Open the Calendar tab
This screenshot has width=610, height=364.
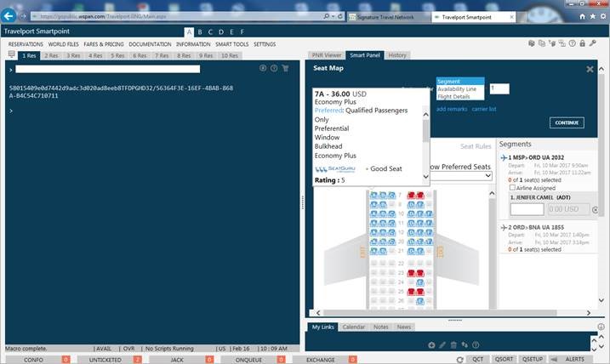354,327
